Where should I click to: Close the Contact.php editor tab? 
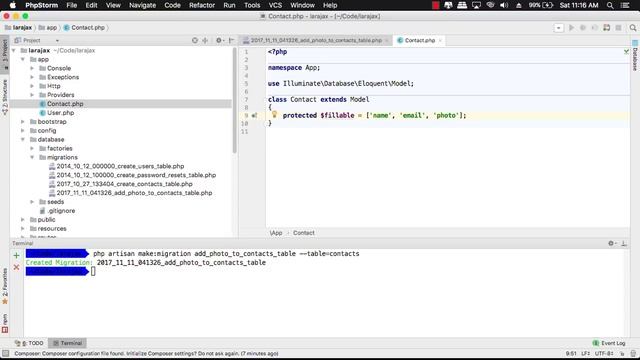(440, 40)
